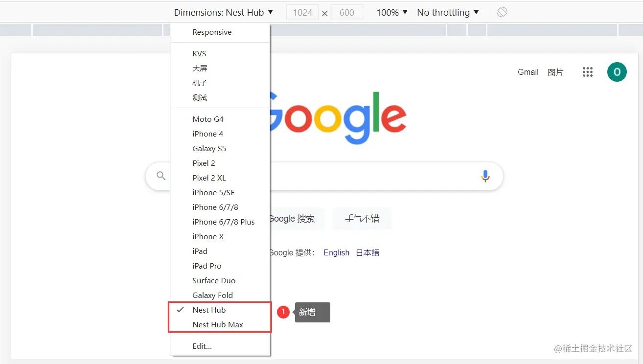Choose Pixel 2 device

(220, 163)
